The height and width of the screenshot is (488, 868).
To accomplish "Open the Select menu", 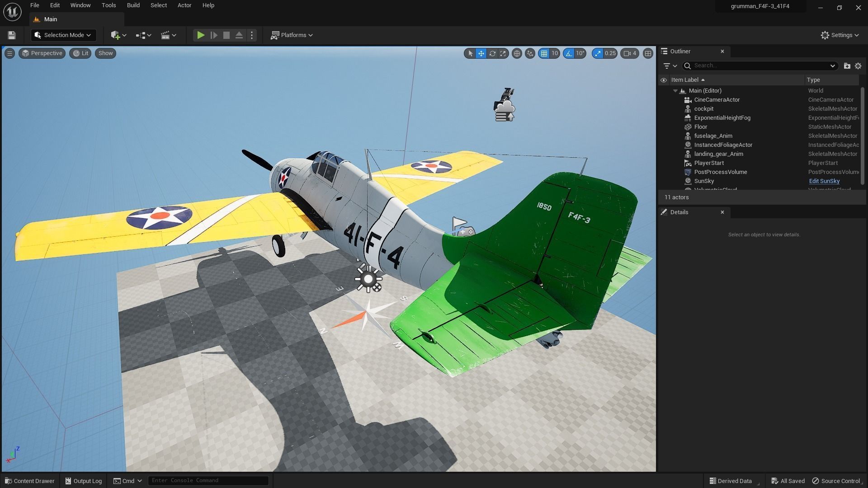I will tap(159, 5).
